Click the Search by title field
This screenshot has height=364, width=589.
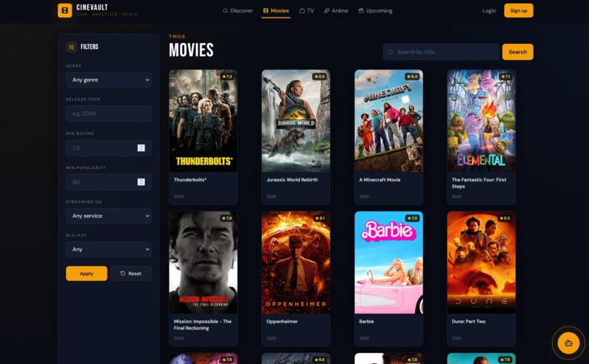pyautogui.click(x=441, y=52)
